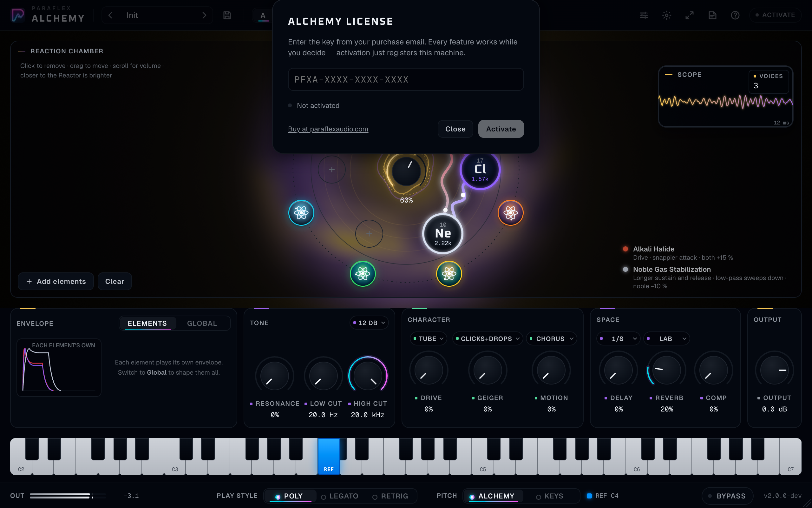Click the Paraflex Alchemy logo icon
Image resolution: width=812 pixels, height=508 pixels.
[18, 15]
